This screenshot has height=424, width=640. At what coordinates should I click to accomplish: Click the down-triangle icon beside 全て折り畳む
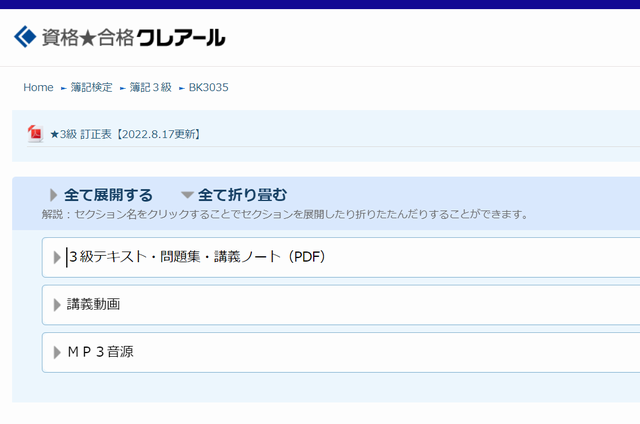[x=187, y=195]
